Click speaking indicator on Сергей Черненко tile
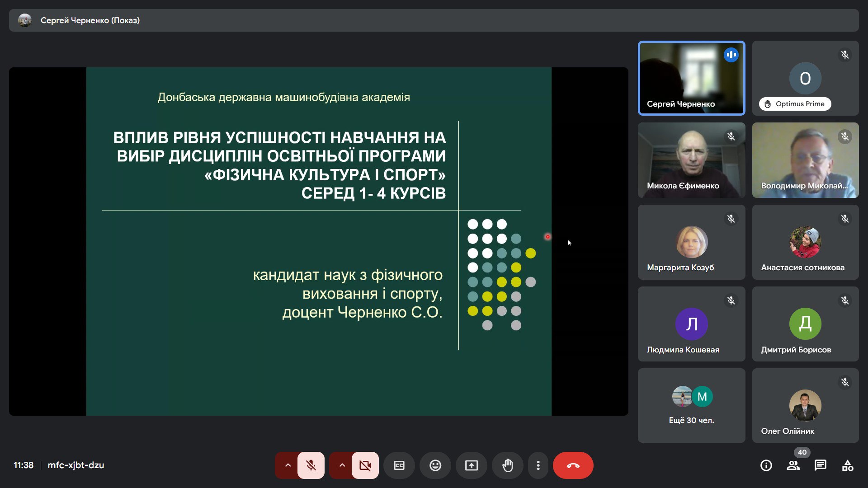 coord(731,55)
